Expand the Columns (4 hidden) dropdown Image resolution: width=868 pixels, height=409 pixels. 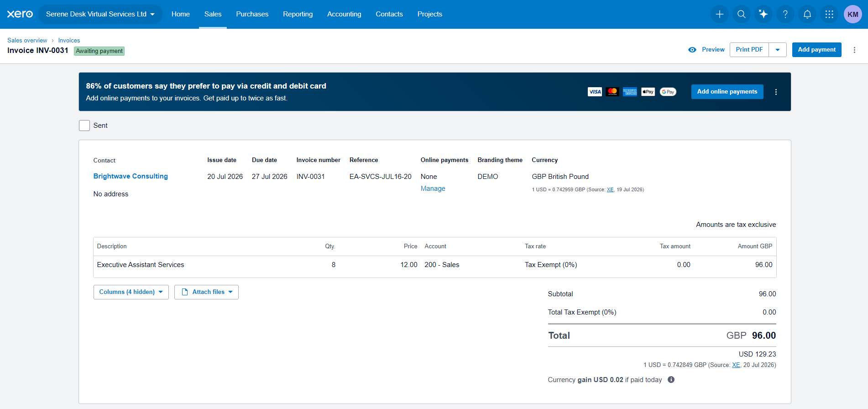pos(131,292)
